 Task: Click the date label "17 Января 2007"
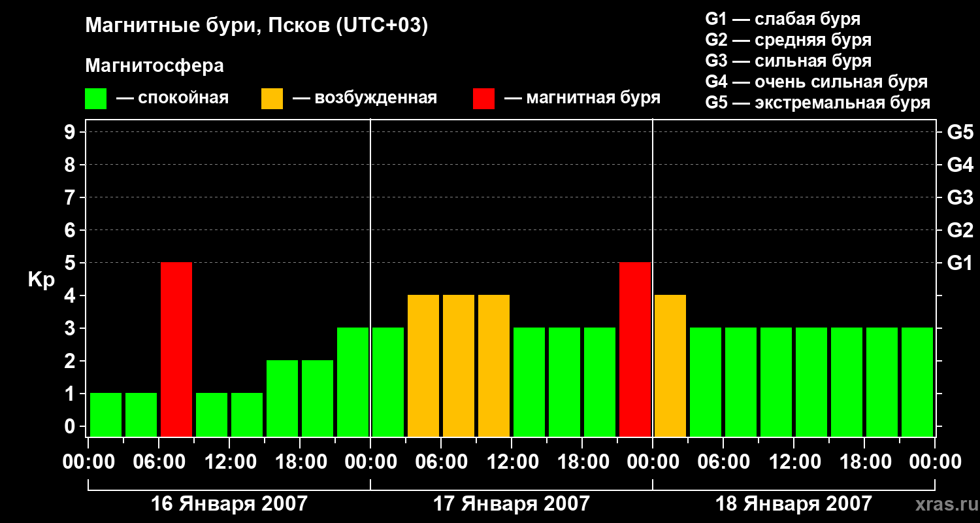512,504
